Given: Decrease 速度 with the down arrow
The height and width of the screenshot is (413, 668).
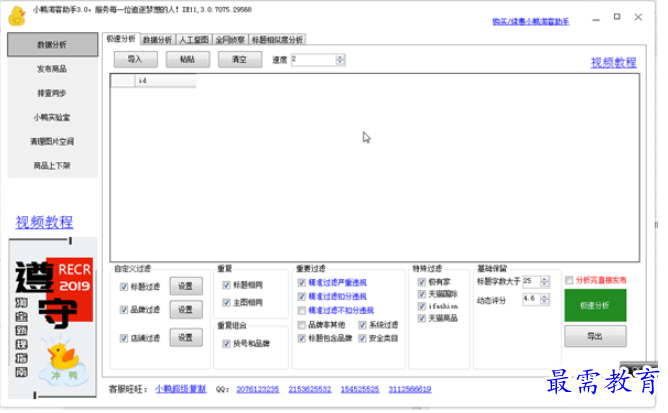Looking at the screenshot, I should click(340, 63).
